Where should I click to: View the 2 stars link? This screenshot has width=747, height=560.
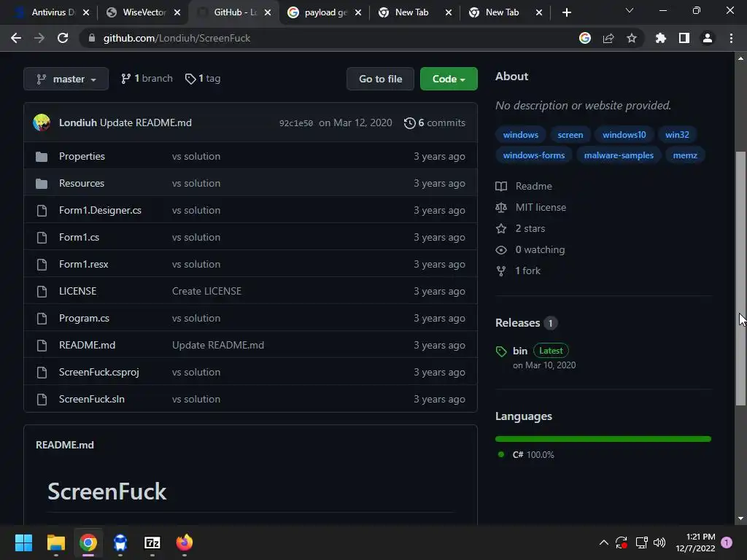pyautogui.click(x=520, y=228)
